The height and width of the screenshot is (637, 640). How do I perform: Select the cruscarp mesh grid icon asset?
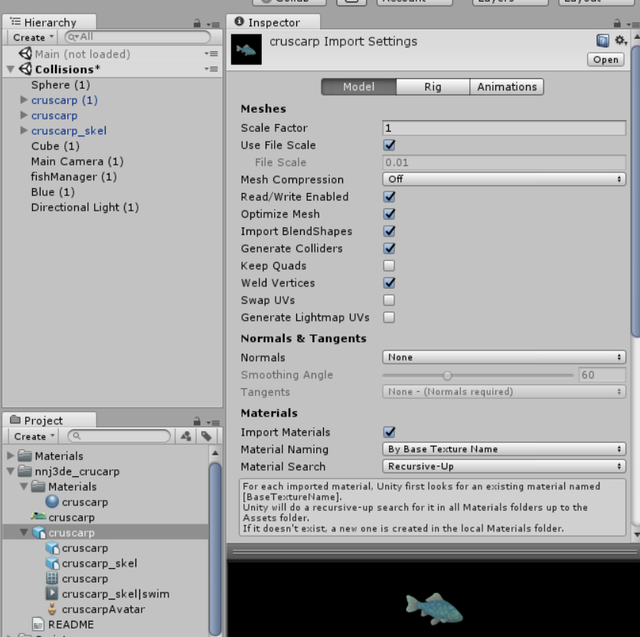pyautogui.click(x=52, y=578)
